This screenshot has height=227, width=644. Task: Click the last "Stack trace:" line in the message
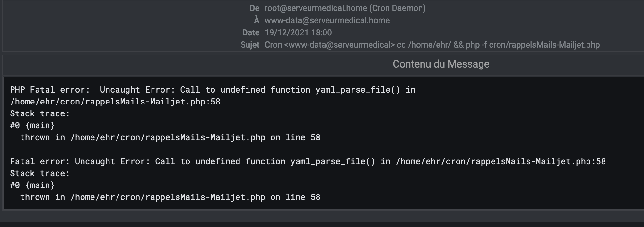[40, 174]
